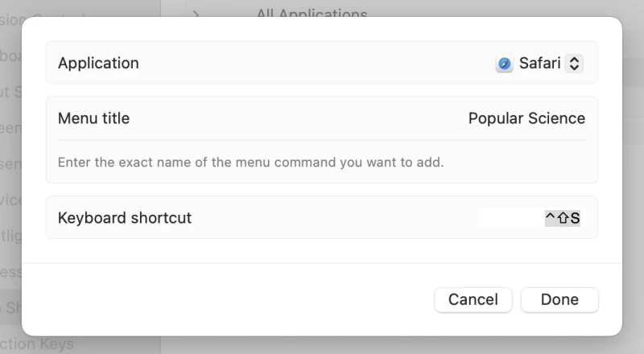The height and width of the screenshot is (354, 644).
Task: Open Input Sources in the sidebar
Action: point(10,92)
